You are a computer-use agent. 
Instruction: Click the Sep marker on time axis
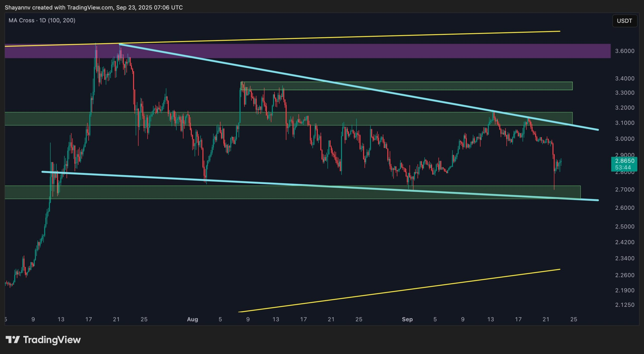pyautogui.click(x=407, y=319)
